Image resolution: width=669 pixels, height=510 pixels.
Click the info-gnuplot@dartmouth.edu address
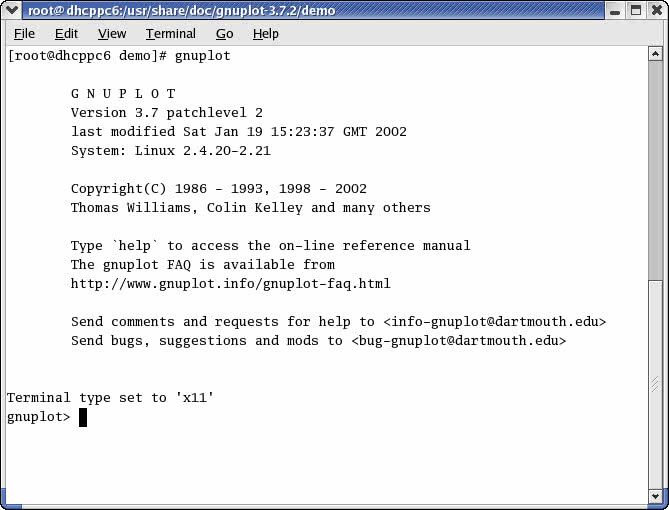tap(495, 321)
